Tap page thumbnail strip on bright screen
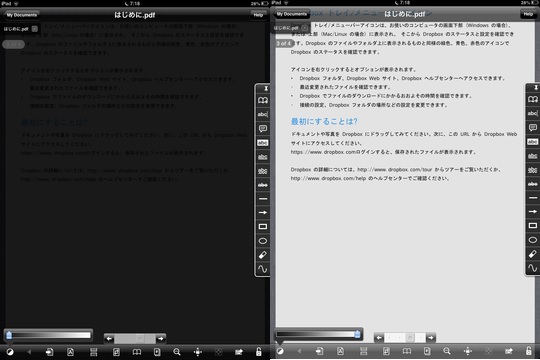The image size is (540, 360). click(x=405, y=338)
